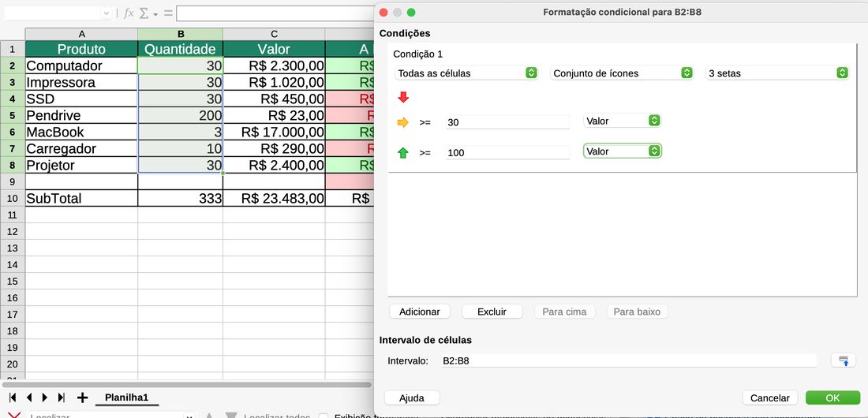Image resolution: width=868 pixels, height=418 pixels.
Task: Select row 10 header
Action: click(13, 198)
